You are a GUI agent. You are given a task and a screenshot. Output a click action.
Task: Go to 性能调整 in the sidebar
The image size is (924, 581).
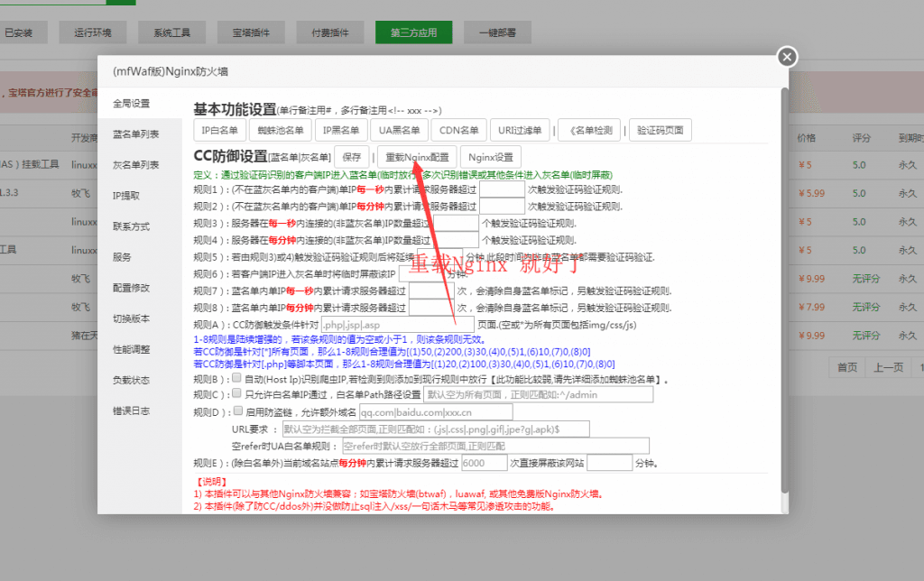tap(131, 349)
